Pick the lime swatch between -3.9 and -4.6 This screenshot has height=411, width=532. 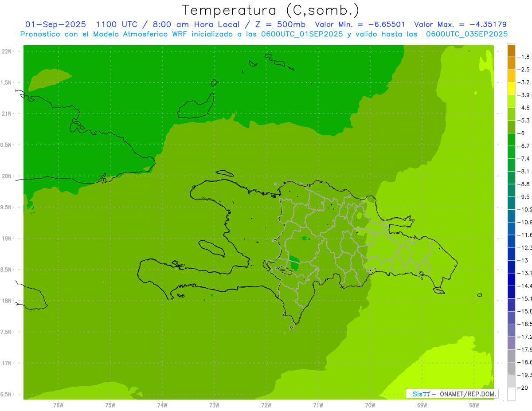511,102
